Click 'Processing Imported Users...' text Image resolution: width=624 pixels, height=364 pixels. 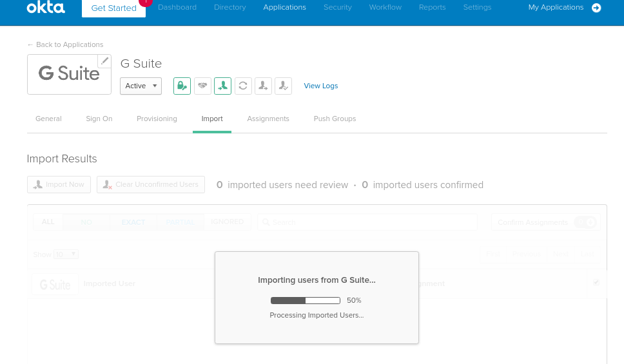317,315
